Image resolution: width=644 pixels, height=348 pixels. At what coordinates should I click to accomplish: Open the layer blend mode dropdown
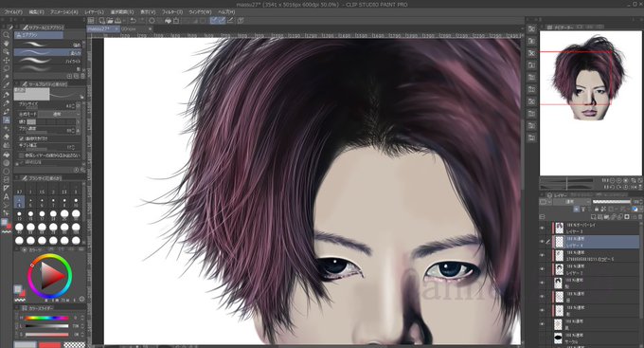(x=572, y=202)
